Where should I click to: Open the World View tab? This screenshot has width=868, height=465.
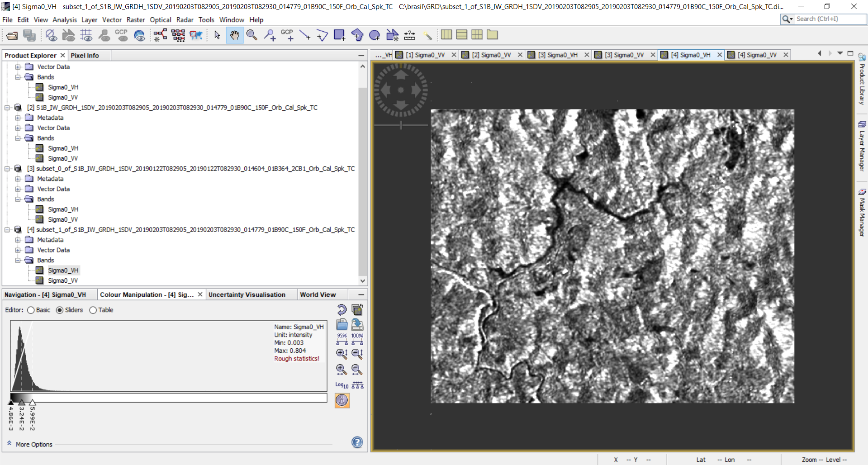coord(318,294)
